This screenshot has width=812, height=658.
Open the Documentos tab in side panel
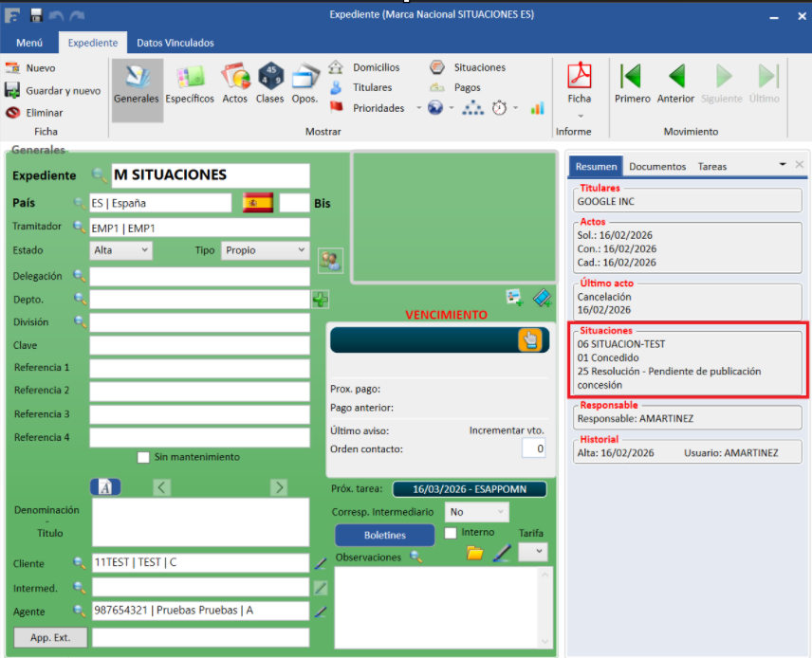(x=656, y=166)
